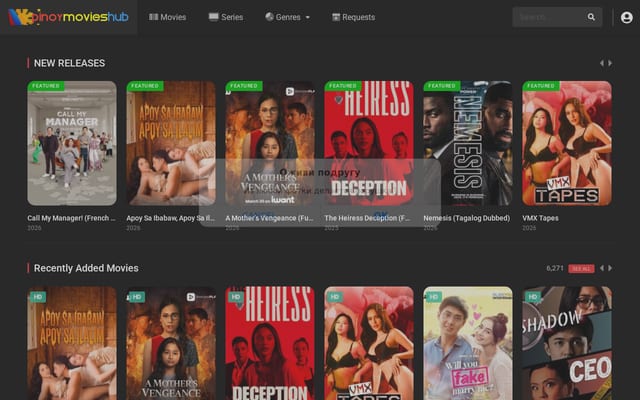This screenshot has width=640, height=400.
Task: Show previous Recently Added Movies with left arrow
Action: pyautogui.click(x=602, y=268)
